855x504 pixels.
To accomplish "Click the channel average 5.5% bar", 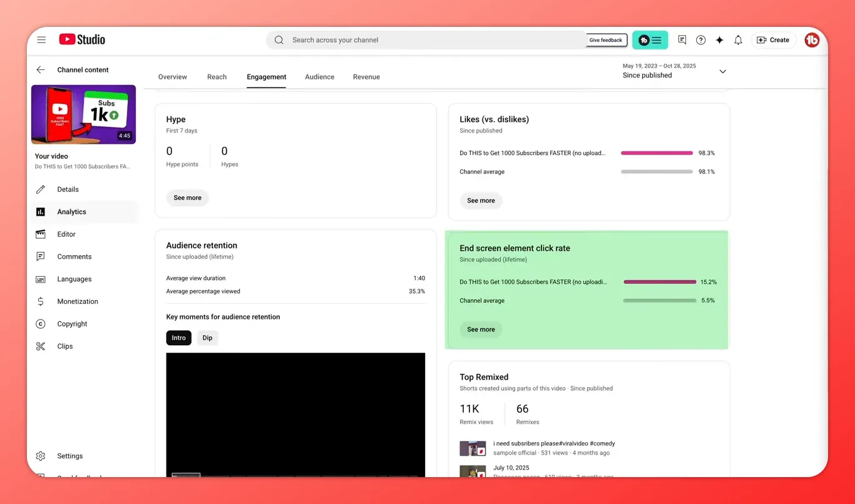I will pos(660,301).
